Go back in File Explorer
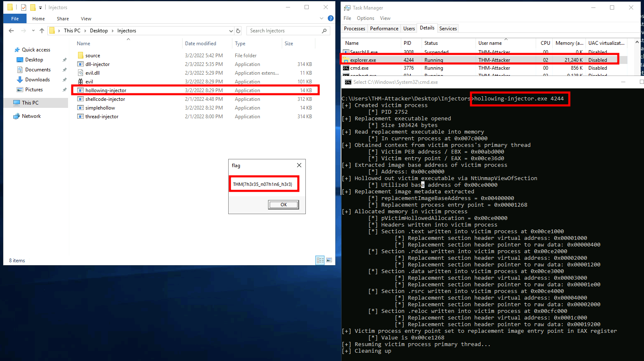 (11, 31)
